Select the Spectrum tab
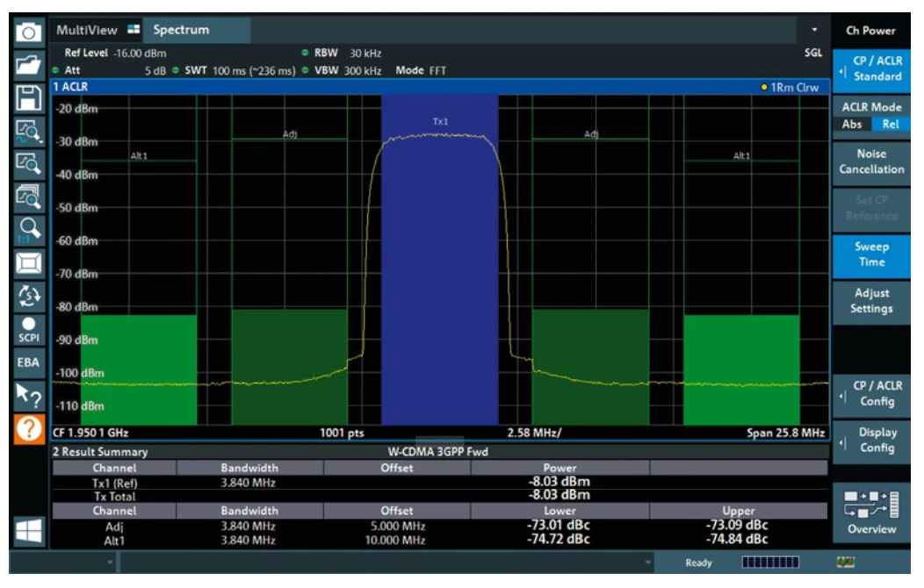The image size is (924, 588). point(182,30)
